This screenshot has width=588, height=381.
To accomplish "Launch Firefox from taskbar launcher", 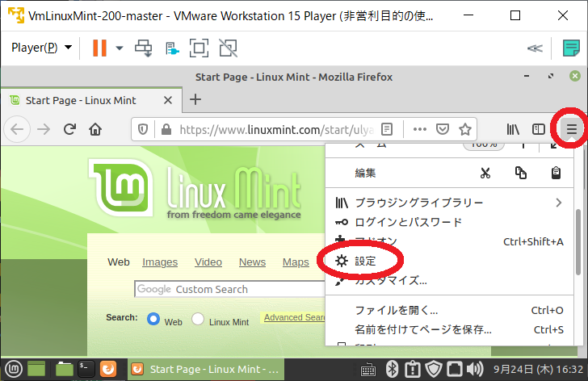I will 108,370.
